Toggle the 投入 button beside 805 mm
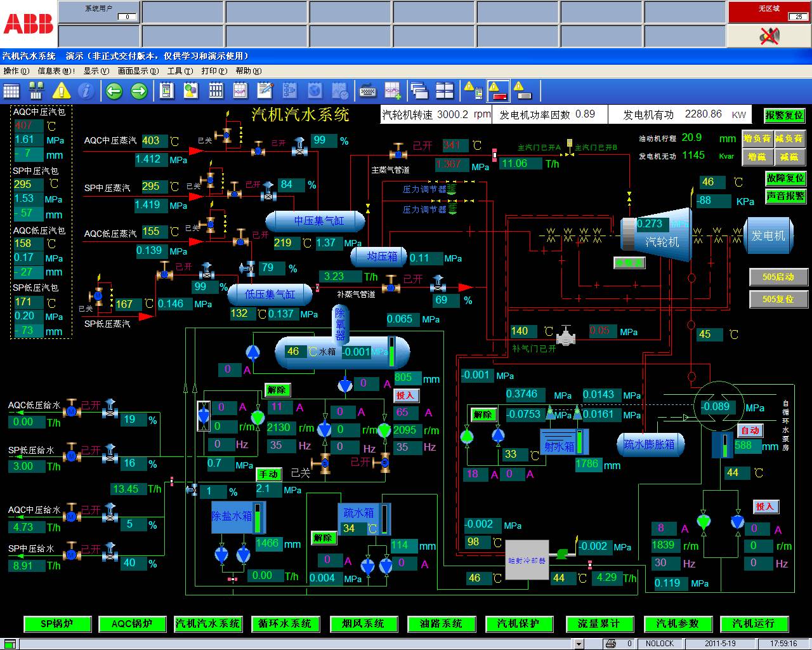This screenshot has width=812, height=650. coord(405,395)
